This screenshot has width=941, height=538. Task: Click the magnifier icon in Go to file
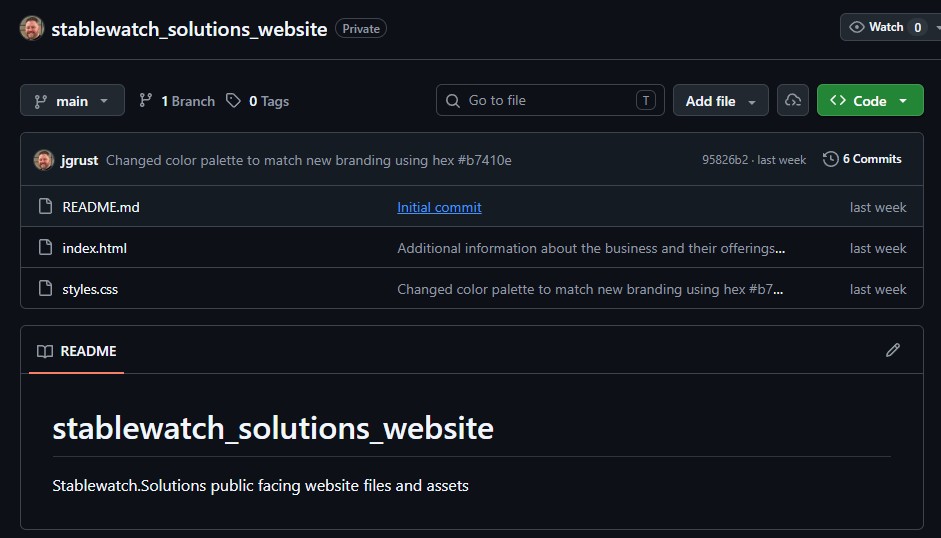(452, 100)
